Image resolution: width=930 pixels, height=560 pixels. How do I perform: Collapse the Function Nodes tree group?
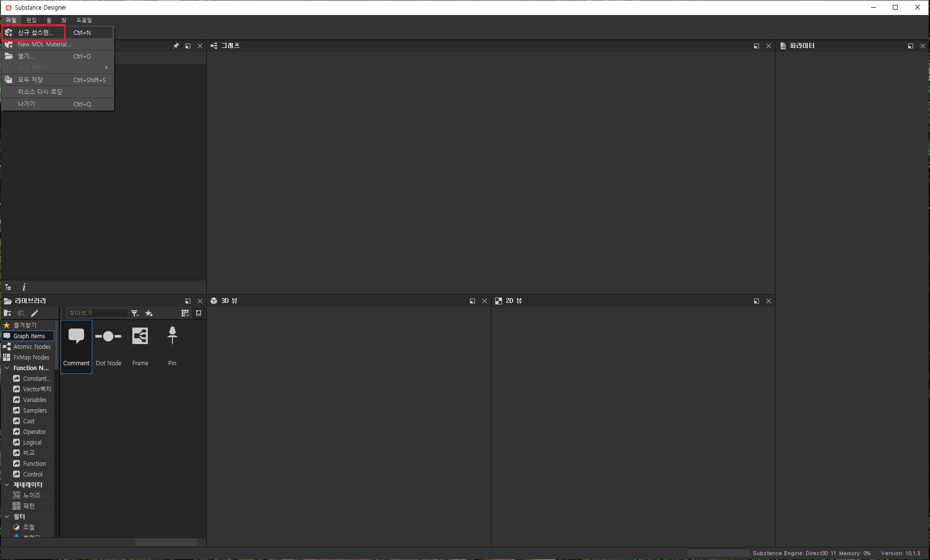(x=7, y=368)
